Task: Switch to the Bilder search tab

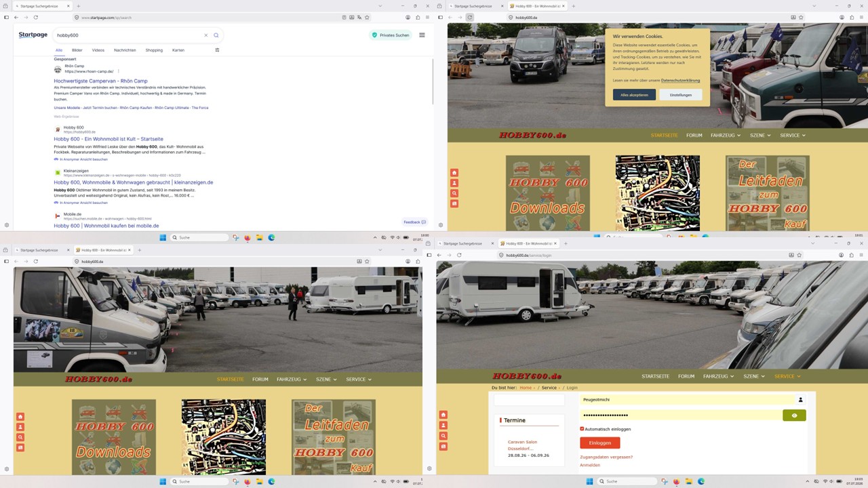Action: (77, 50)
